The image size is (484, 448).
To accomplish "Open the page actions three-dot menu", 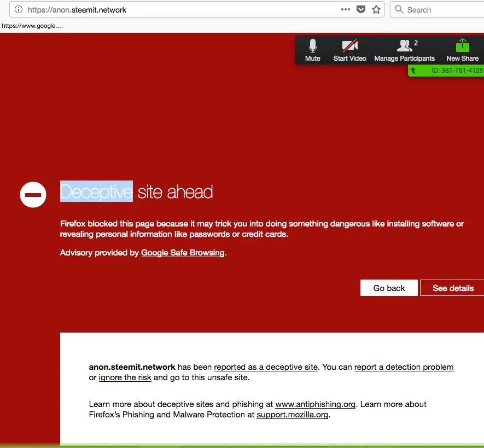I will (346, 9).
